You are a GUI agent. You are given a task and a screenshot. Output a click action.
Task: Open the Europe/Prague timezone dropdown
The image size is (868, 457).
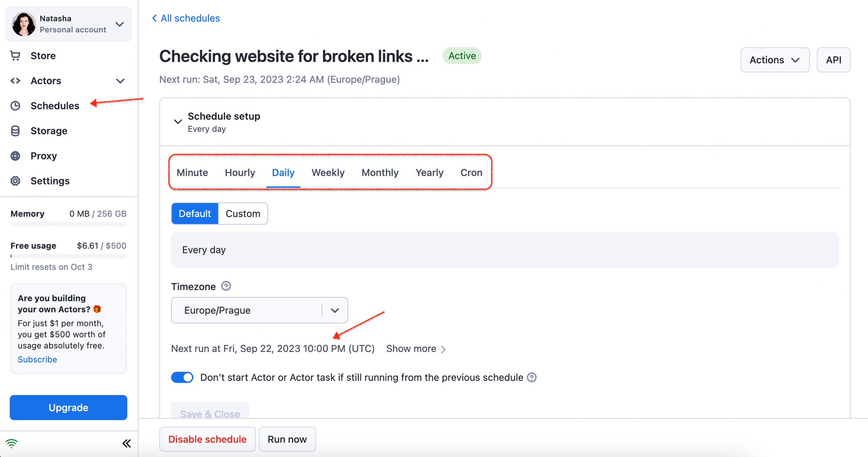tap(335, 310)
